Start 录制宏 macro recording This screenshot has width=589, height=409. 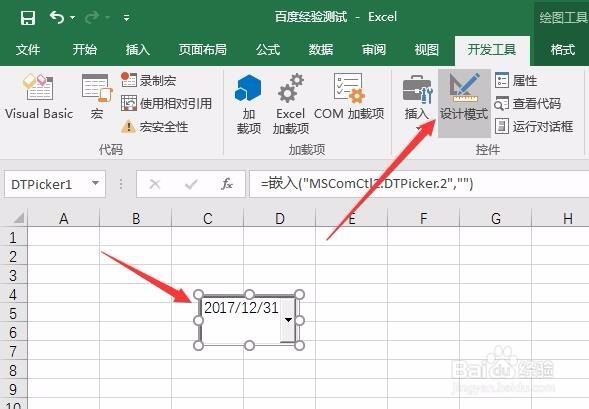[149, 80]
